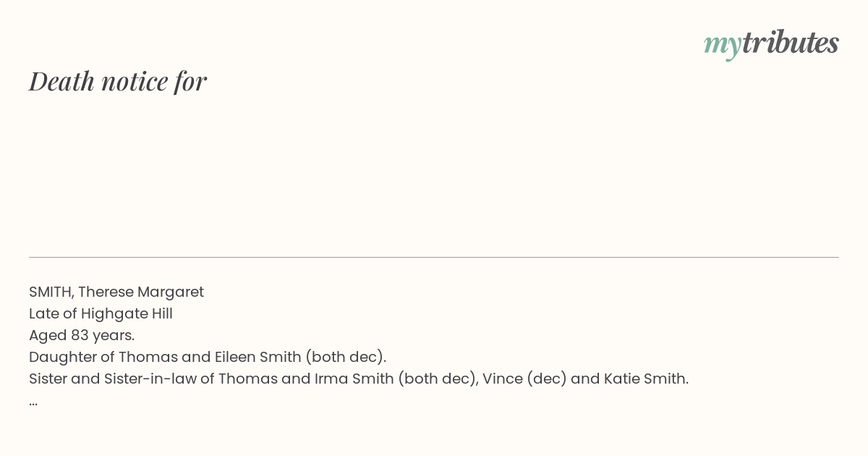Viewport: 868px width, 456px height.
Task: Click the name 'Vince' in the notice
Action: pos(501,379)
